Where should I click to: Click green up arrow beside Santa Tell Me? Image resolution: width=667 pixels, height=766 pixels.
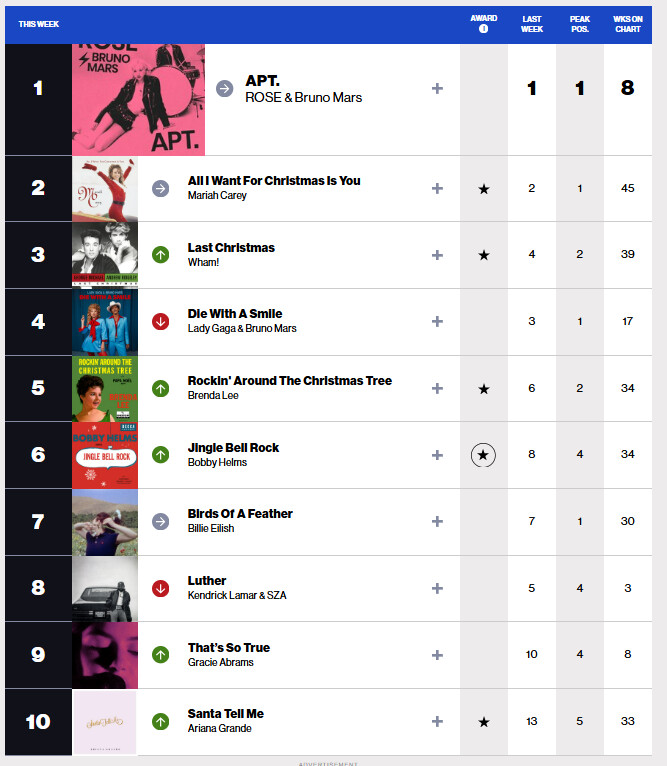click(x=160, y=722)
